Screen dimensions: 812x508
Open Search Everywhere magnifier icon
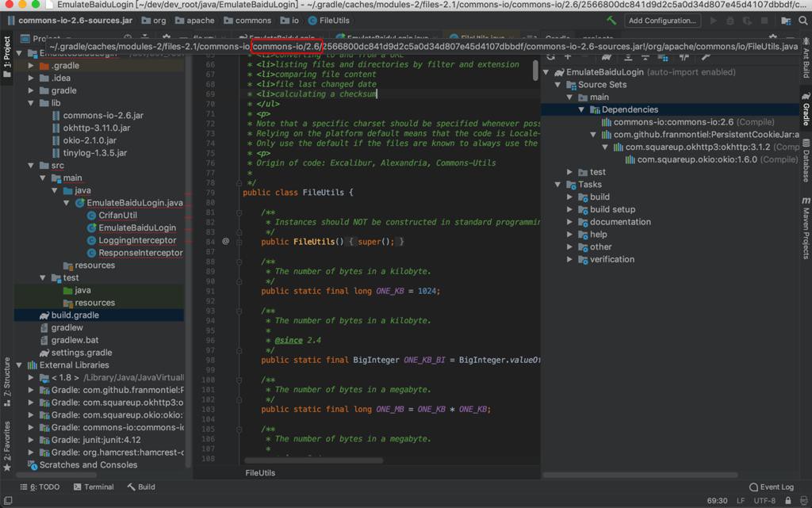click(x=802, y=21)
